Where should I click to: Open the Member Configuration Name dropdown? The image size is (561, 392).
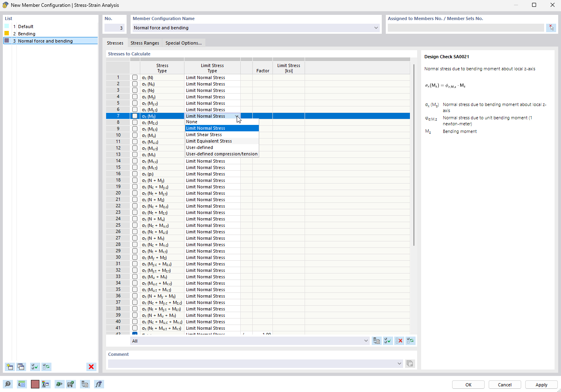(376, 28)
